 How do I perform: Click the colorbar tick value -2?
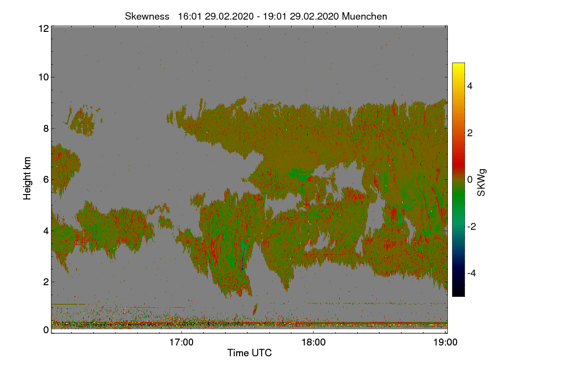click(x=472, y=226)
